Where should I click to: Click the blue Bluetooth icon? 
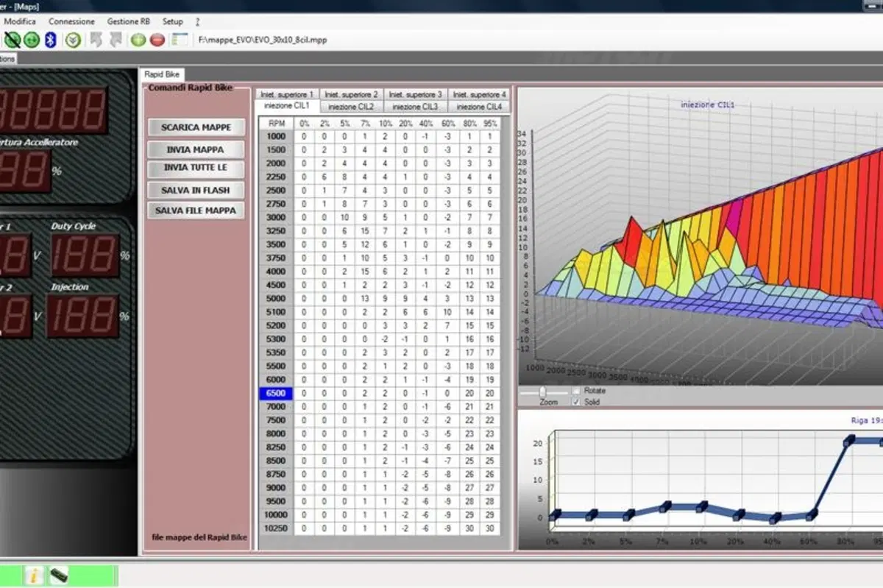coord(51,40)
